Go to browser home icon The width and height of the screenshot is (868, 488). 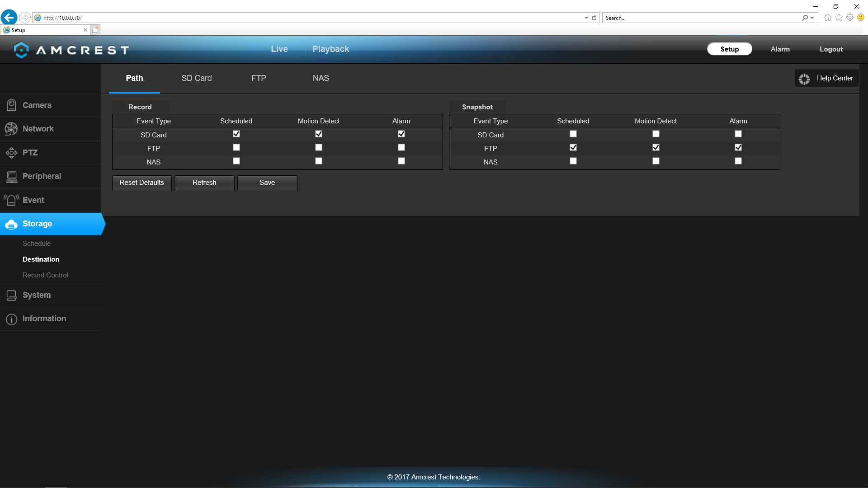827,18
